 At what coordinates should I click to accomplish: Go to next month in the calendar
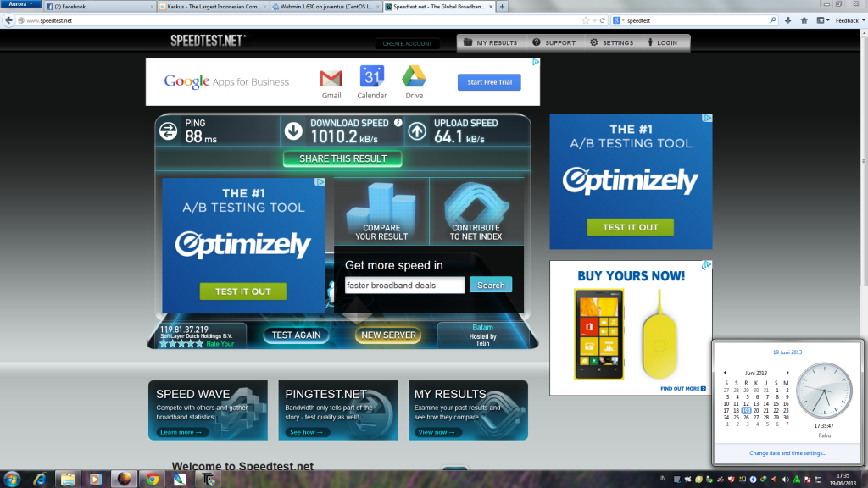[787, 373]
